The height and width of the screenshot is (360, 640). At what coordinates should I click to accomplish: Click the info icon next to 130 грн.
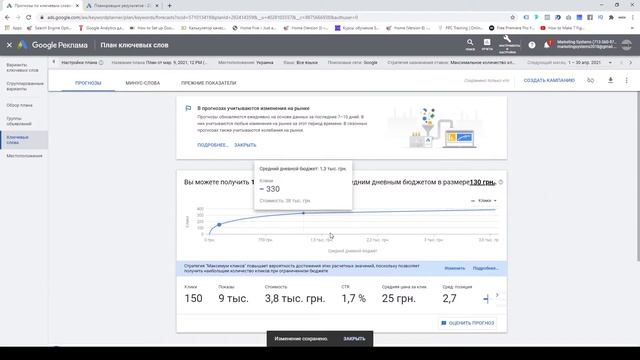(501, 182)
